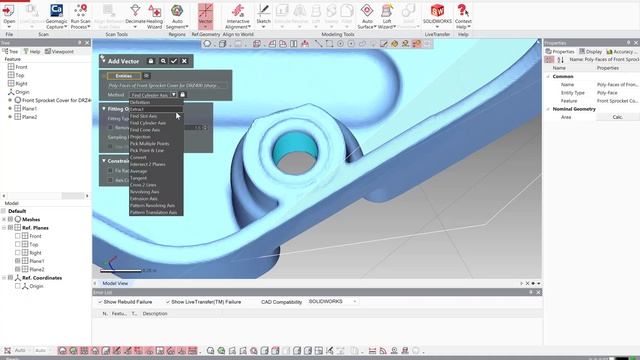Collapse the Constraint section
Screen dimensions: 640x360
104,161
